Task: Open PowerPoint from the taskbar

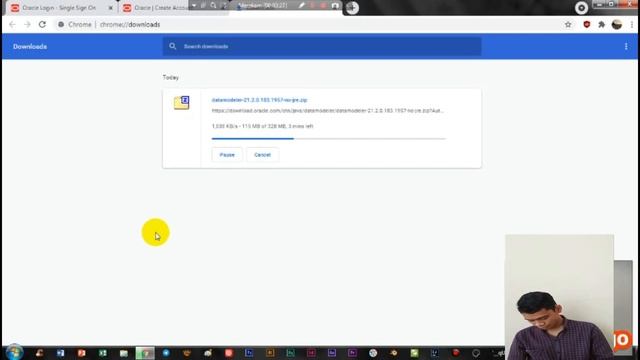Action: (x=81, y=353)
